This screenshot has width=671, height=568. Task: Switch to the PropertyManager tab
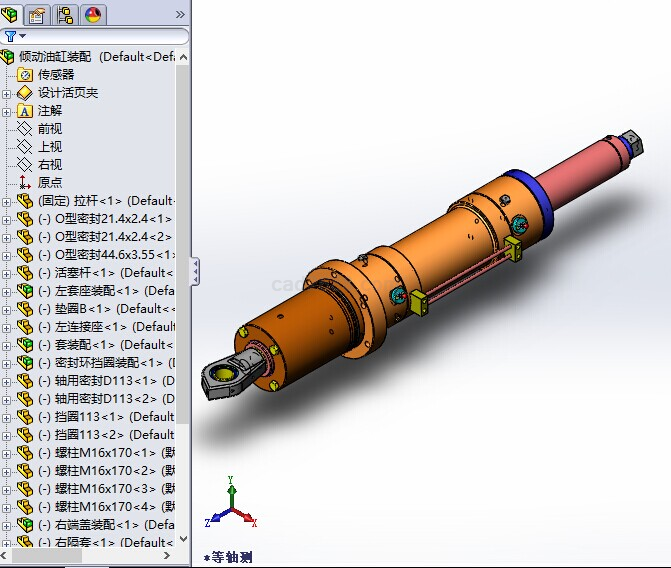pyautogui.click(x=38, y=14)
